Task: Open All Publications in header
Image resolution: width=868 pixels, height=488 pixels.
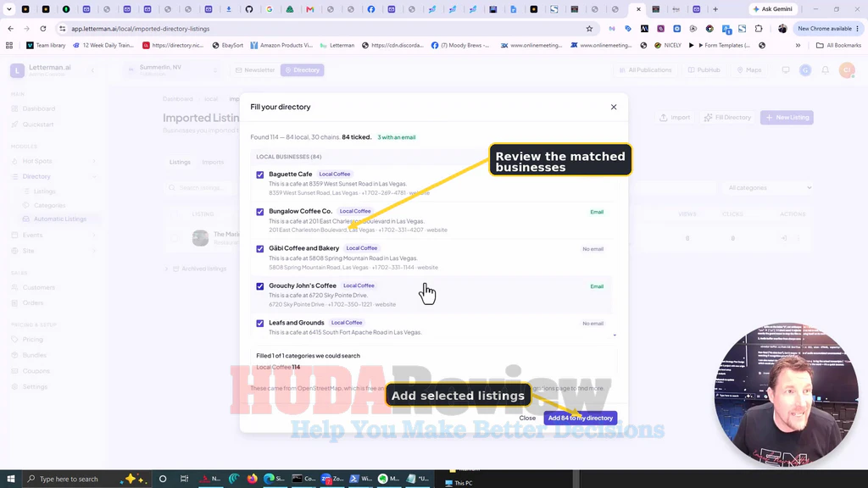Action: (x=645, y=70)
